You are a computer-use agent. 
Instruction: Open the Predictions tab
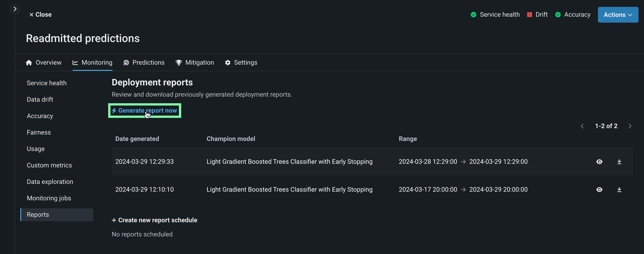click(144, 63)
